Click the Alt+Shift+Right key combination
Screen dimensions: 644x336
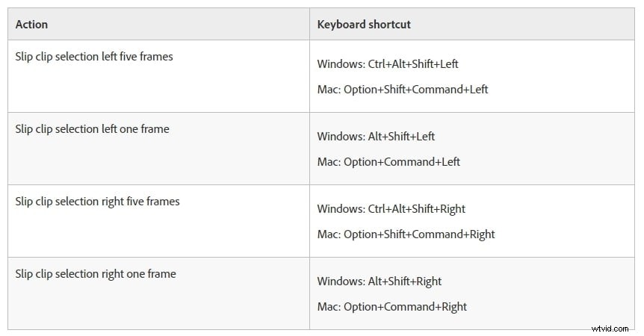pos(405,281)
